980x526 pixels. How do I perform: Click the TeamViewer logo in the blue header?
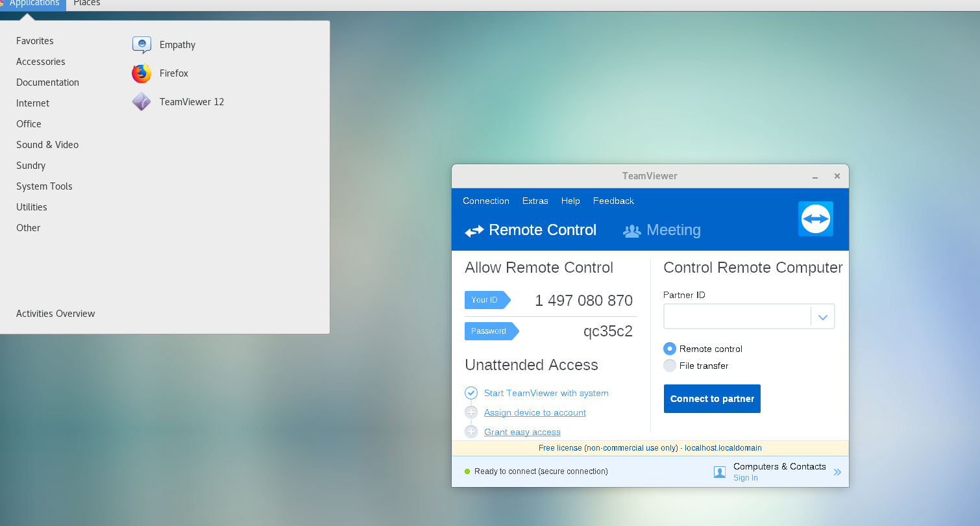[x=816, y=219]
